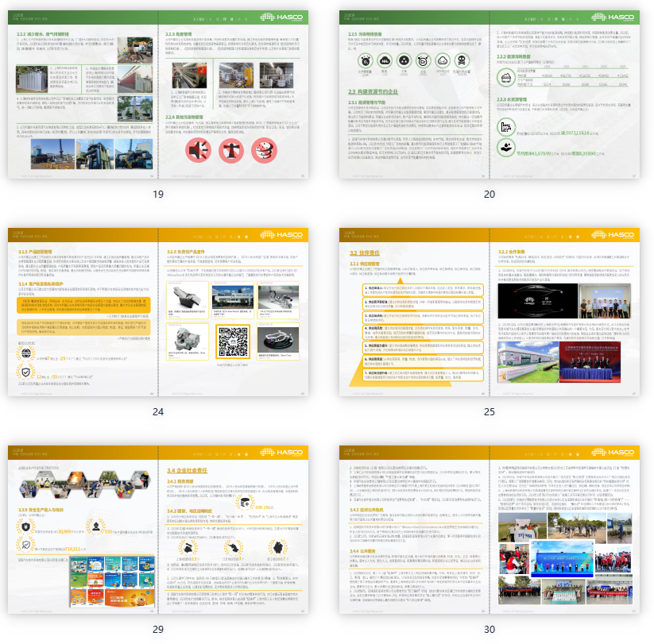This screenshot has width=654, height=644.
Task: Click the page number label 25
Action: click(490, 411)
